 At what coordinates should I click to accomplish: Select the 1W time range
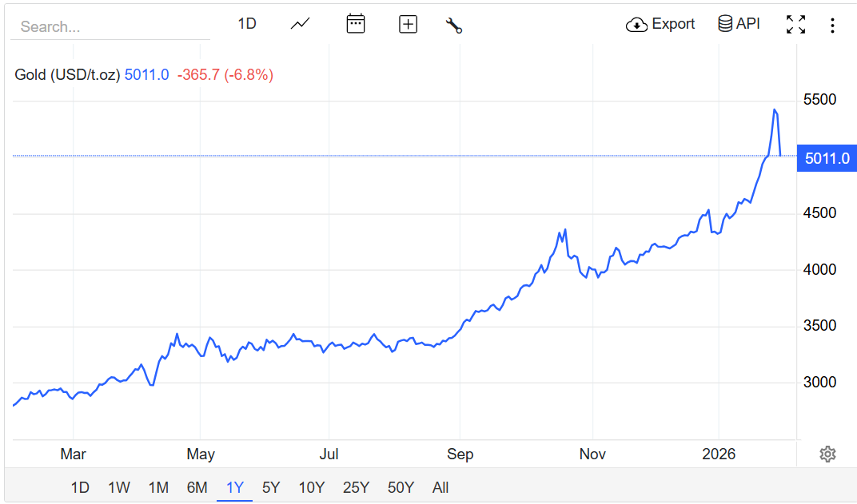click(x=119, y=487)
